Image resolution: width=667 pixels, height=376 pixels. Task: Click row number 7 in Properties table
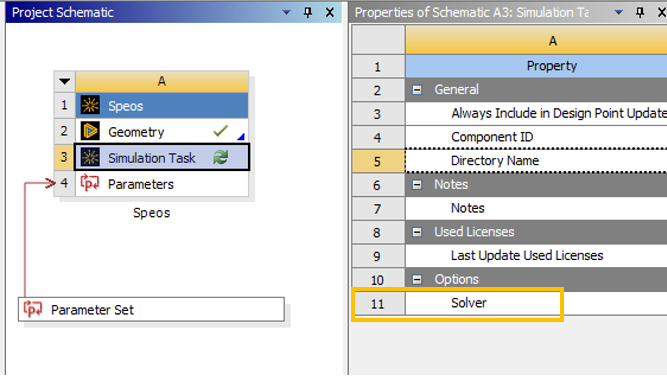click(x=378, y=209)
